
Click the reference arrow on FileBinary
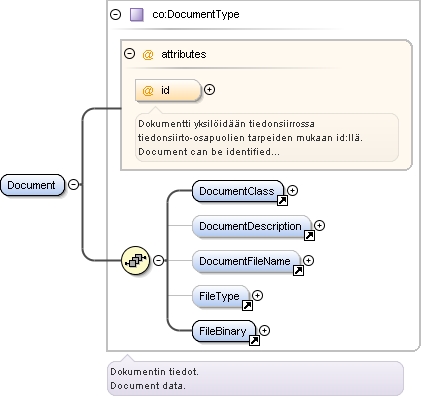click(254, 340)
